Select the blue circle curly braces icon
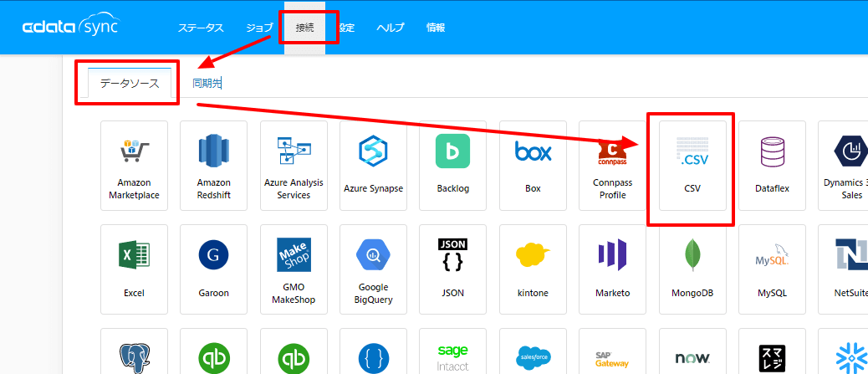This screenshot has width=868, height=374. tap(373, 358)
